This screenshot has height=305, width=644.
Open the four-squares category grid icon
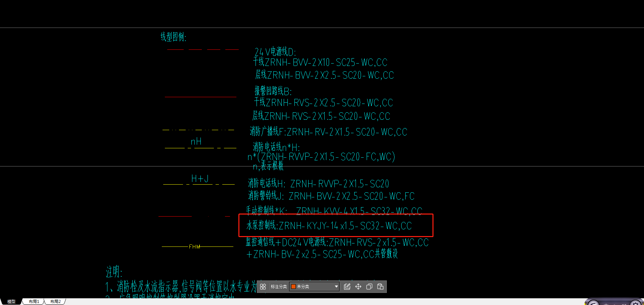(263, 287)
